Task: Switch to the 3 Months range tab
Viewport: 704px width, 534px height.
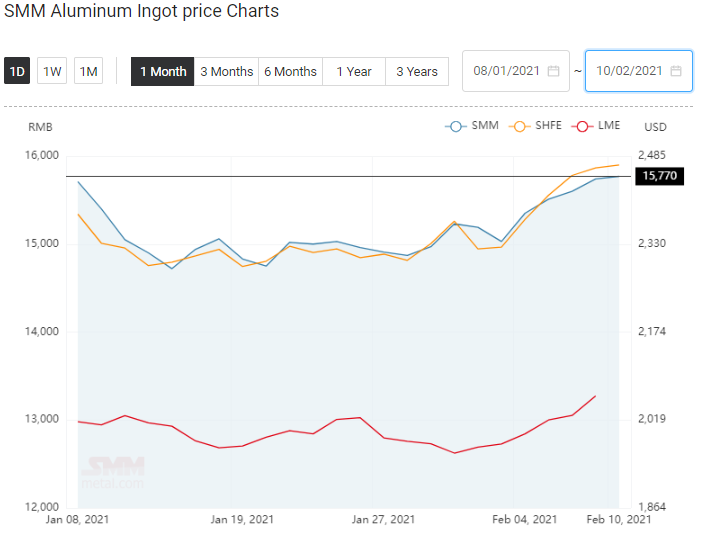Action: click(226, 71)
